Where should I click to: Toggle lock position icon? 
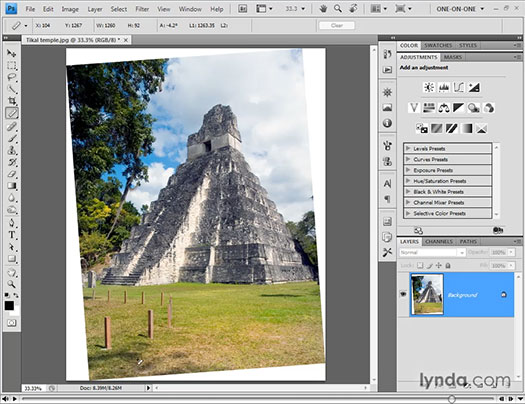[x=439, y=265]
